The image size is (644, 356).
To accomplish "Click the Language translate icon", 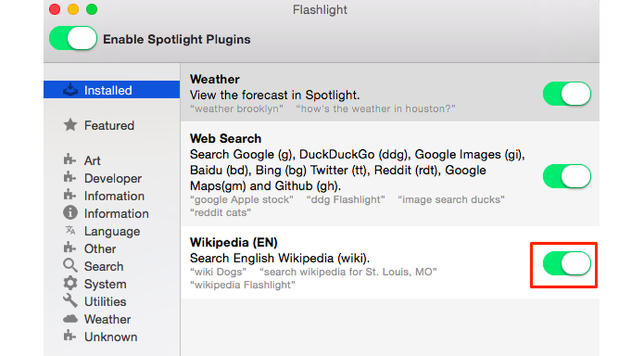I will pyautogui.click(x=70, y=231).
